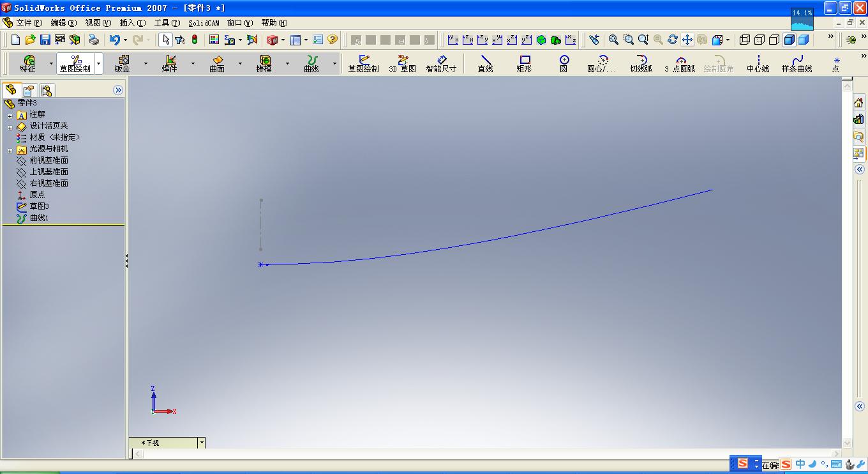Select the Rectangle (矩形) sketch tool
The width and height of the screenshot is (868, 474).
[524, 64]
